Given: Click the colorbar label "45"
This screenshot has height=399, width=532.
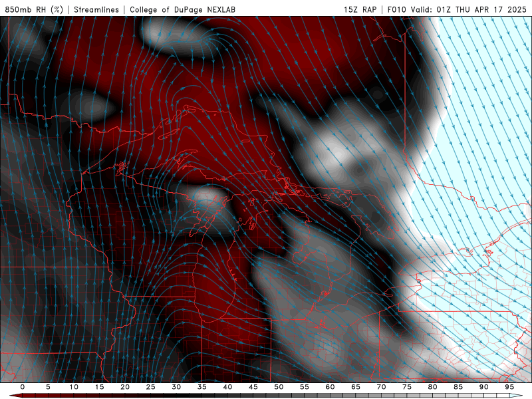Looking at the screenshot, I should [253, 387].
